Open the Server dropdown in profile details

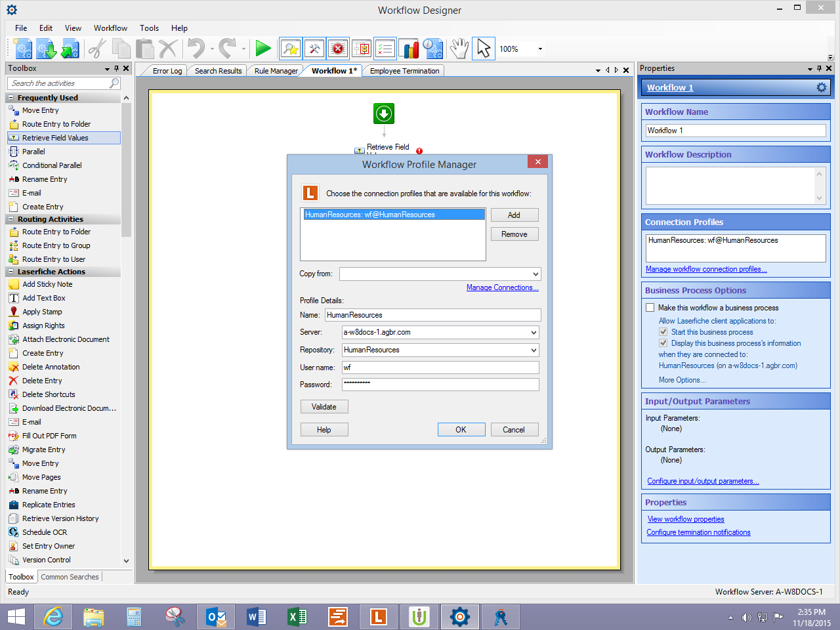click(x=534, y=333)
